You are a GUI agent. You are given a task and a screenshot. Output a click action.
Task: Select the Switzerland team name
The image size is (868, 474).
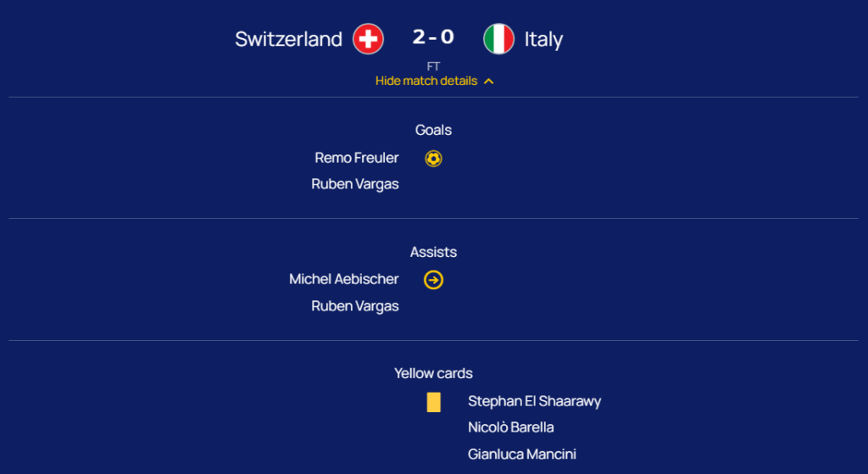point(288,39)
